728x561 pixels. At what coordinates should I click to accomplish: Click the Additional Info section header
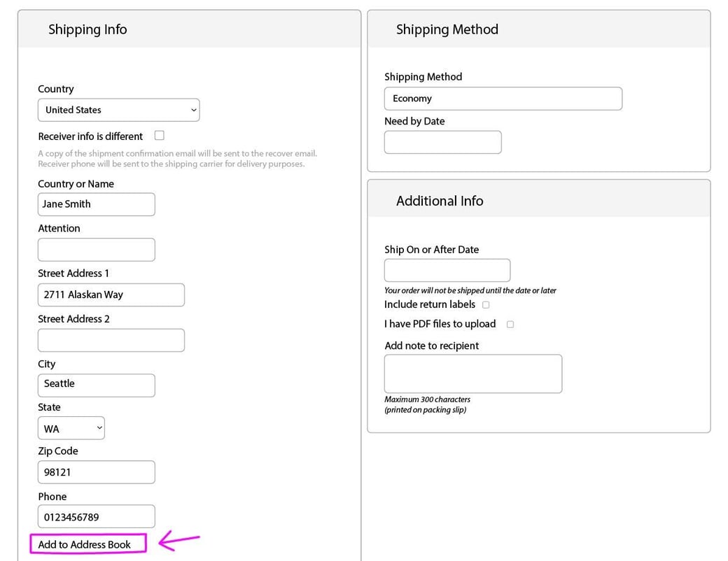point(538,201)
